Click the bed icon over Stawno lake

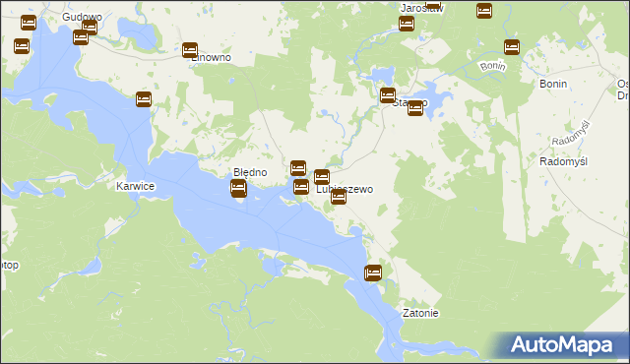(415, 108)
